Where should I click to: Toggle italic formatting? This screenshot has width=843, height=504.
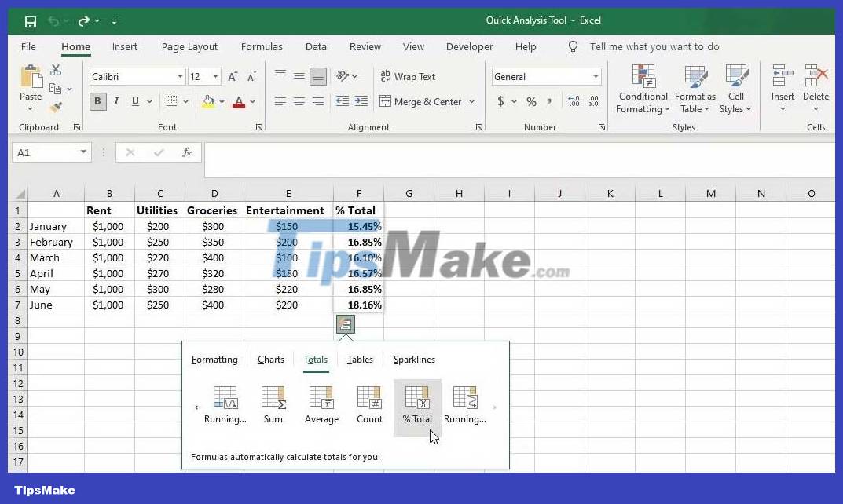(x=116, y=102)
